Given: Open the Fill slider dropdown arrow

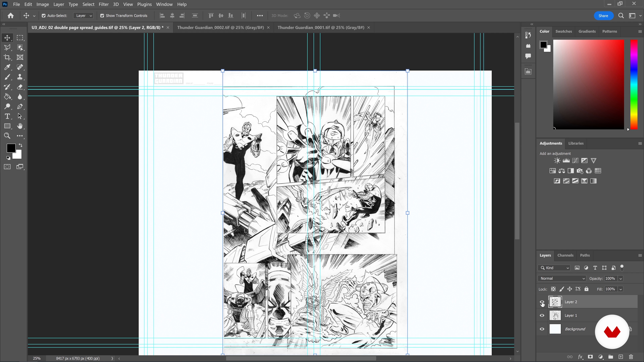Looking at the screenshot, I should (x=621, y=289).
